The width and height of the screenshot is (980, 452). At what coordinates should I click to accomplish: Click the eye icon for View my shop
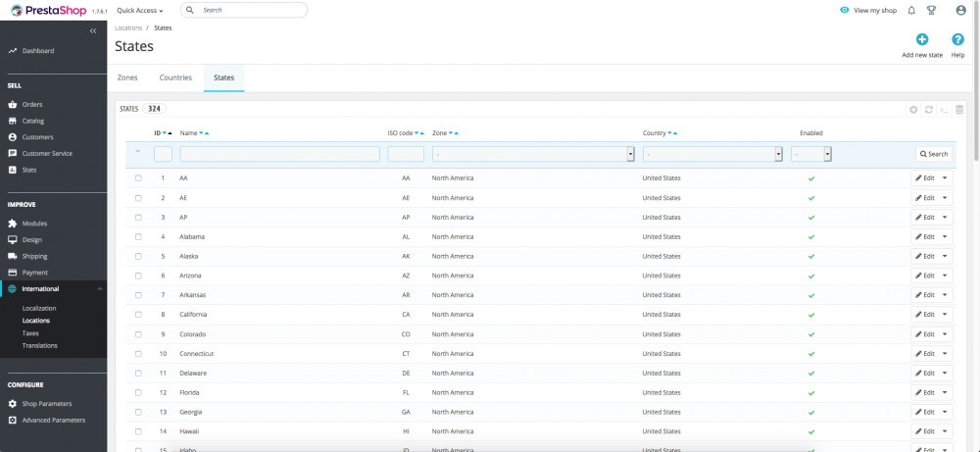845,10
